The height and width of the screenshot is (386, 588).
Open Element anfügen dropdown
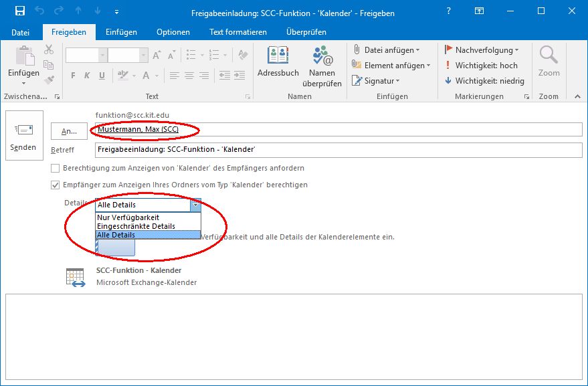[x=391, y=66]
